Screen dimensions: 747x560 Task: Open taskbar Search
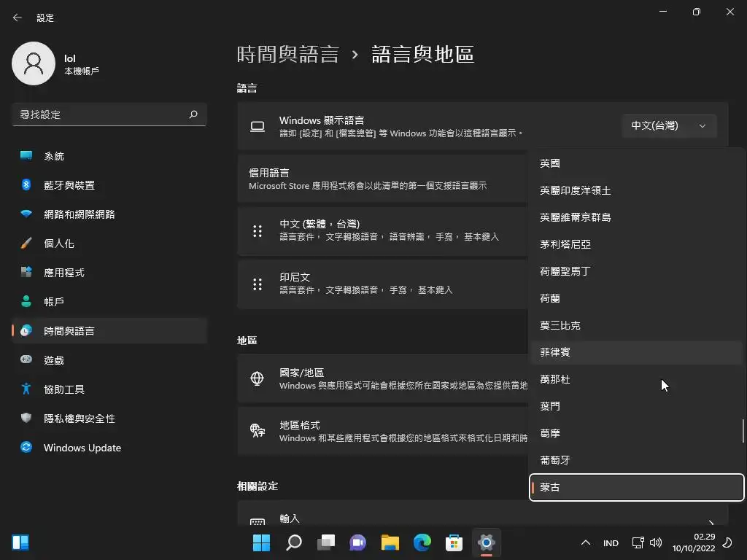[x=293, y=542]
